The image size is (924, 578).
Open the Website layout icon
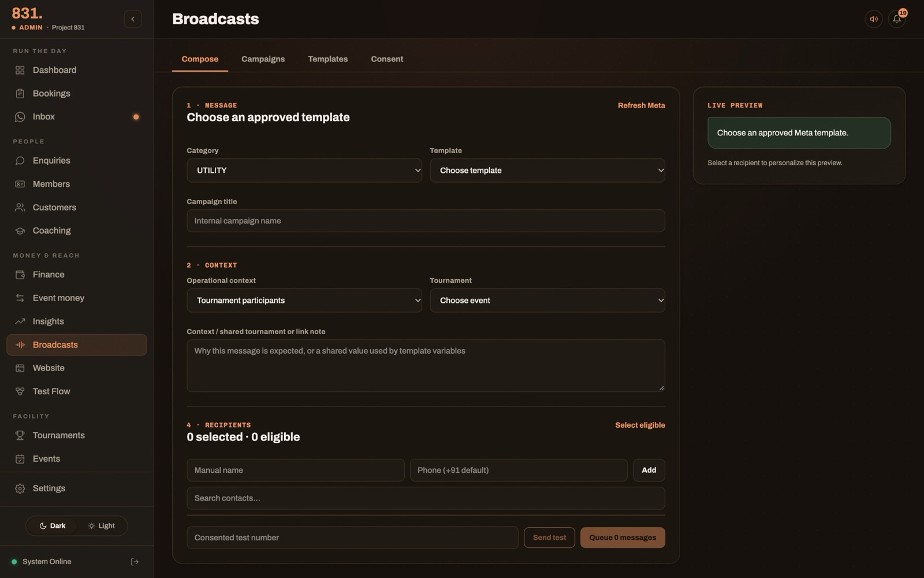pyautogui.click(x=20, y=368)
